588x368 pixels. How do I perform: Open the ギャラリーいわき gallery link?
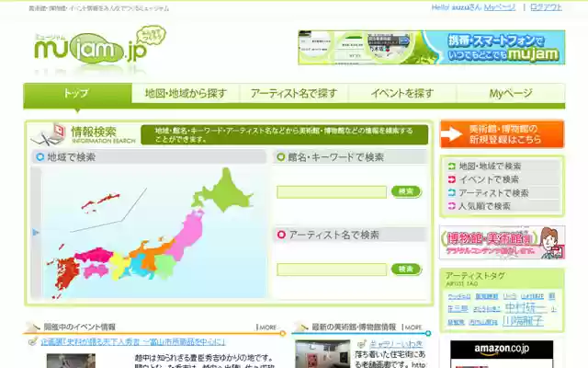[396, 344]
